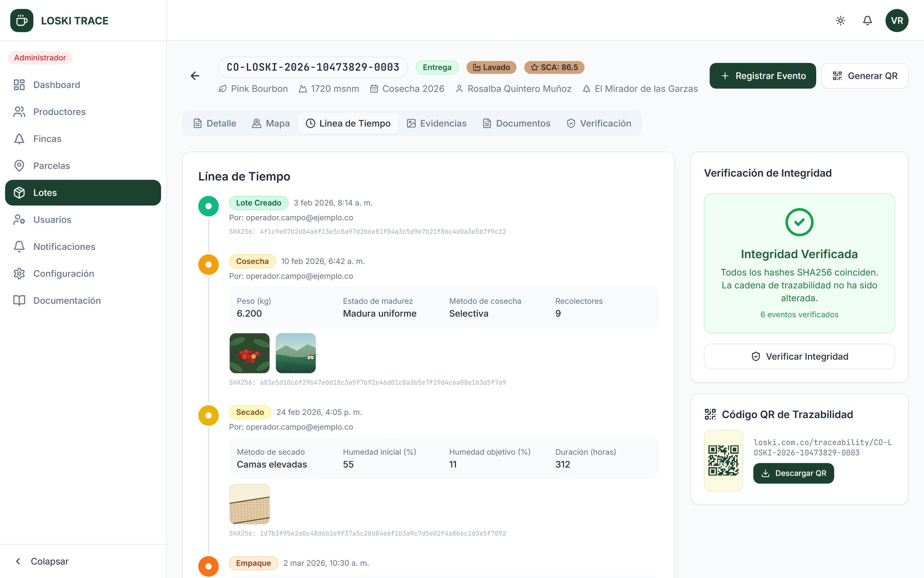The image size is (924, 578).
Task: Open the notifications bell in the top bar
Action: tap(867, 20)
